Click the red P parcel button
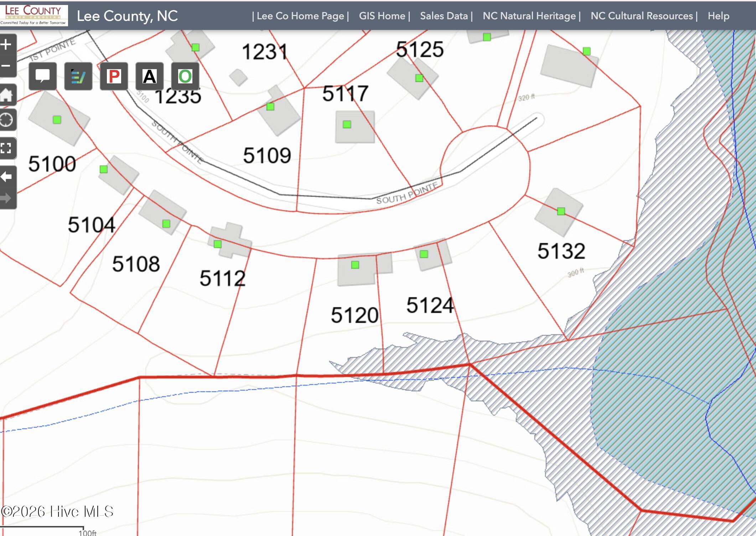This screenshot has height=536, width=756. pyautogui.click(x=114, y=76)
